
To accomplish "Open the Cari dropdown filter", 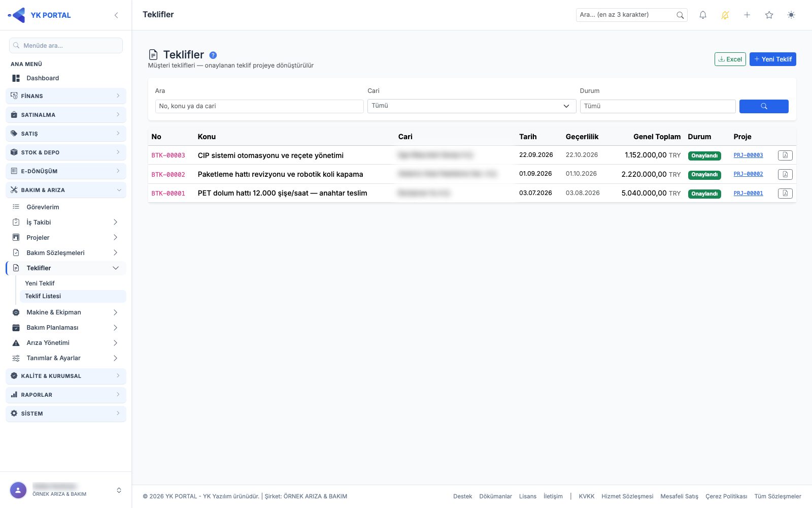I will tap(471, 106).
